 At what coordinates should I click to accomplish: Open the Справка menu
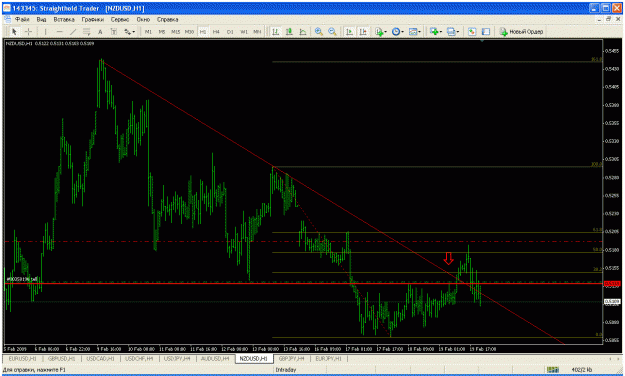(167, 20)
